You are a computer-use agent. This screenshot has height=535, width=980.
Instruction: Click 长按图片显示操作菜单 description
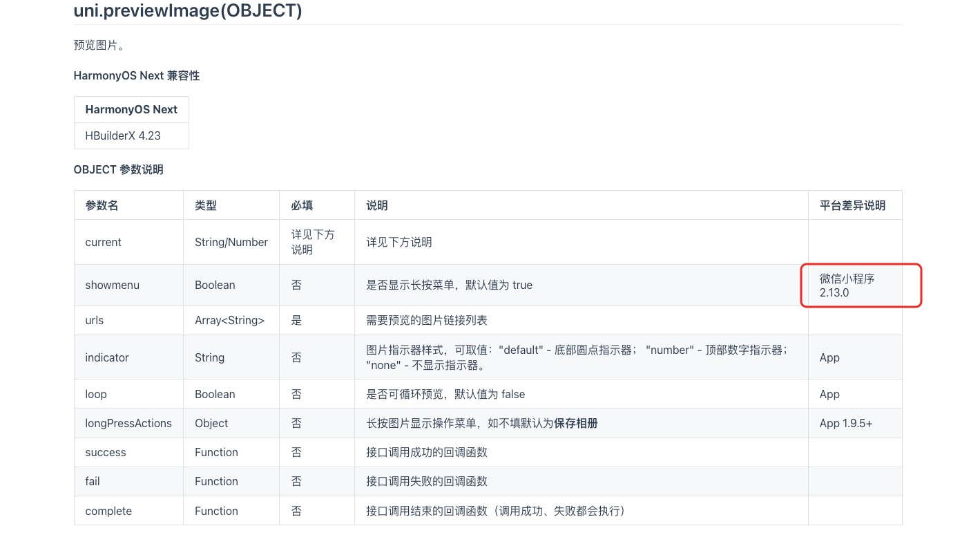point(481,423)
